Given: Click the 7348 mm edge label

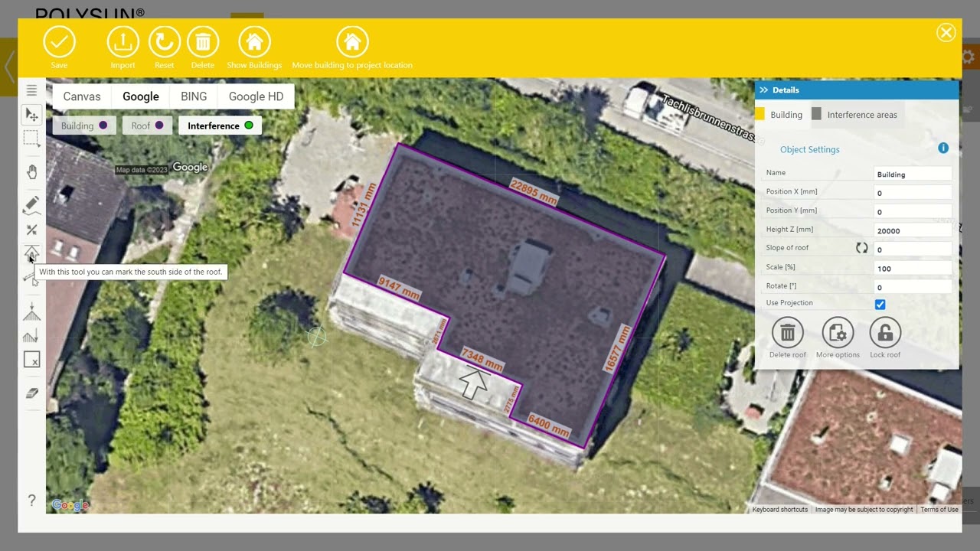Looking at the screenshot, I should tap(482, 360).
